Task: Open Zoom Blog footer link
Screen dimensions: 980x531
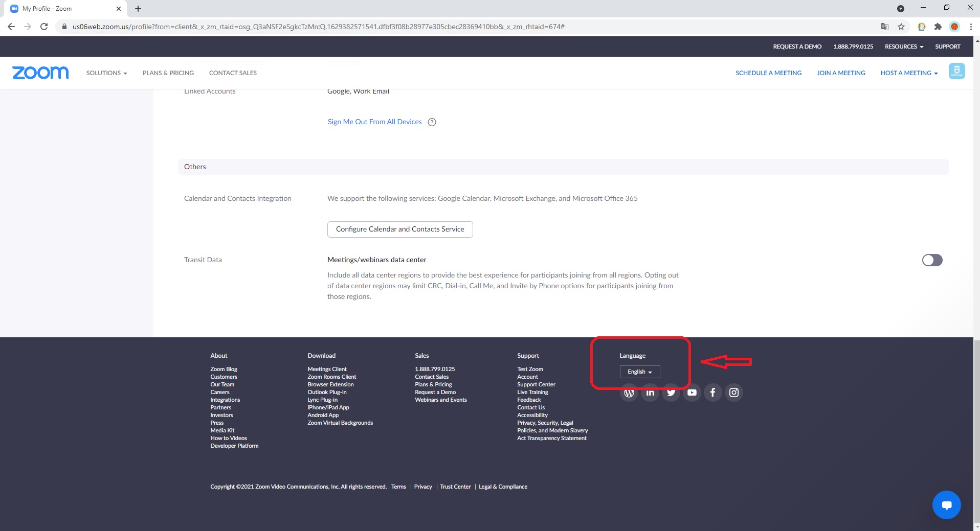Action: 224,369
